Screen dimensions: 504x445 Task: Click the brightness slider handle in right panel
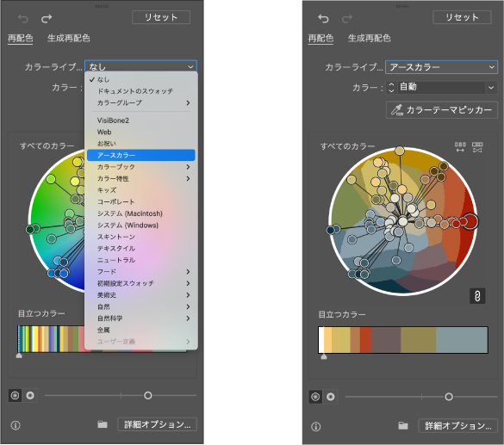coord(449,397)
